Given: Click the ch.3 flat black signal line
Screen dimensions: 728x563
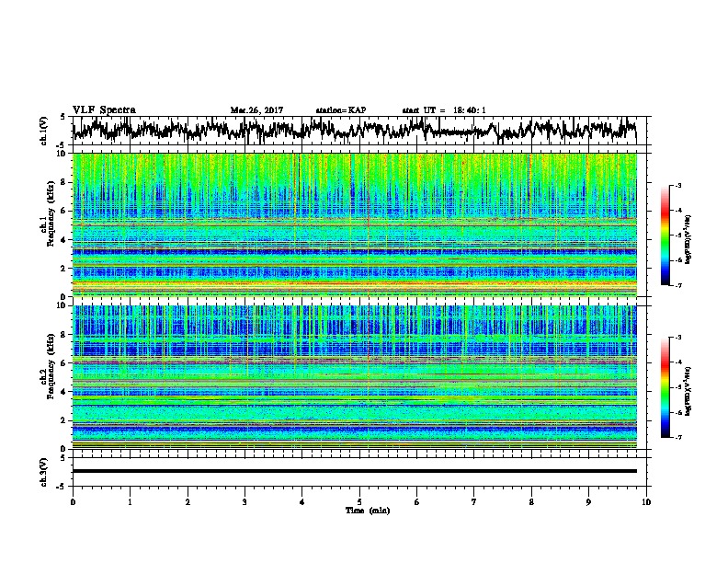Looking at the screenshot, I should (355, 471).
